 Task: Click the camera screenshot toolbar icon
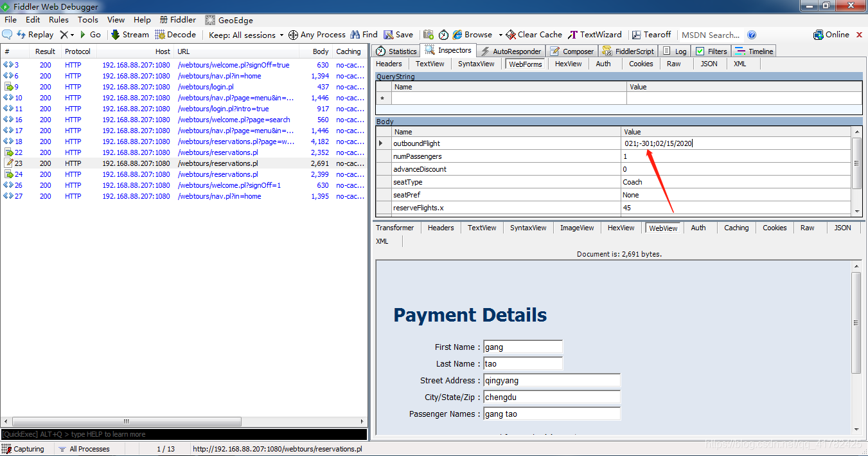[429, 35]
